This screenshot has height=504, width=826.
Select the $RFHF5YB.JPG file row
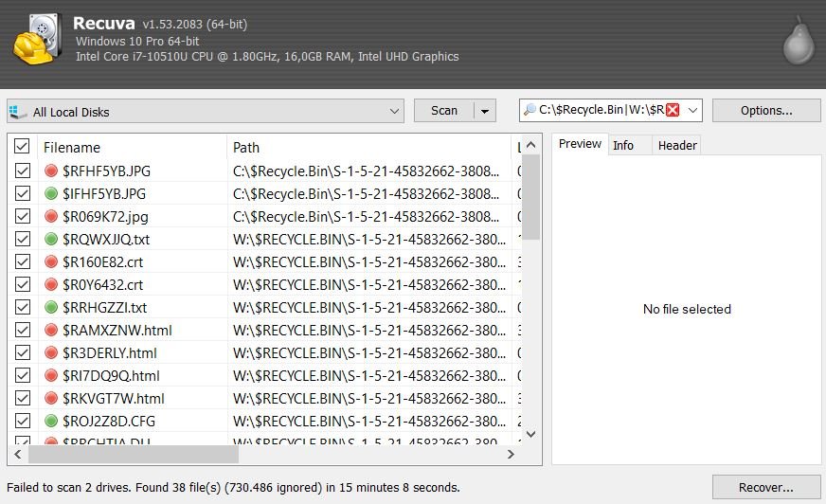pyautogui.click(x=265, y=171)
